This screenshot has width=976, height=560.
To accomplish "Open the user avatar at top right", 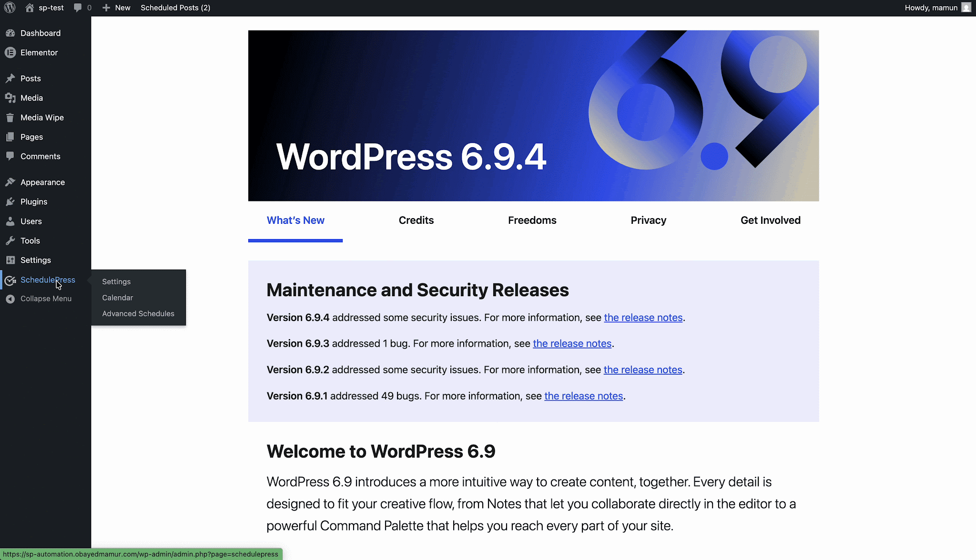I will (966, 8).
